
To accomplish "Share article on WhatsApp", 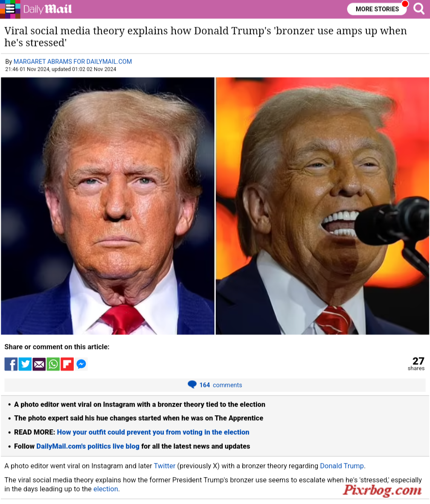I will [53, 364].
